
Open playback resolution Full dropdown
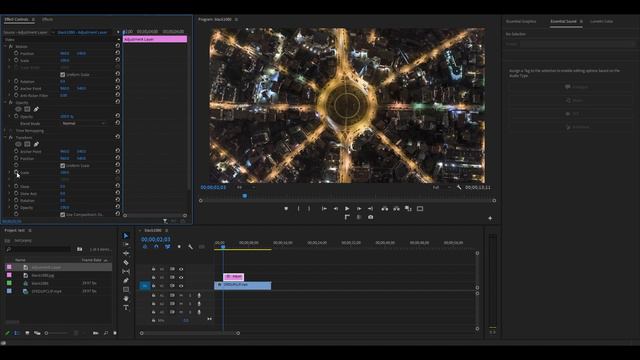441,187
